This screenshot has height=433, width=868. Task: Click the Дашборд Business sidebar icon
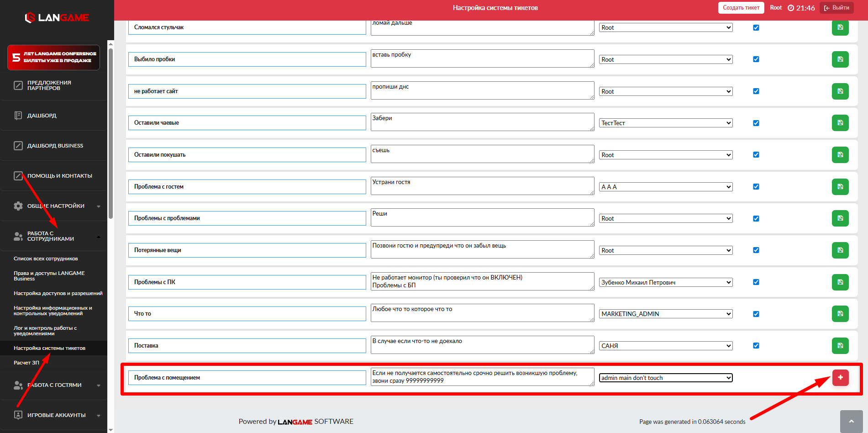(18, 146)
